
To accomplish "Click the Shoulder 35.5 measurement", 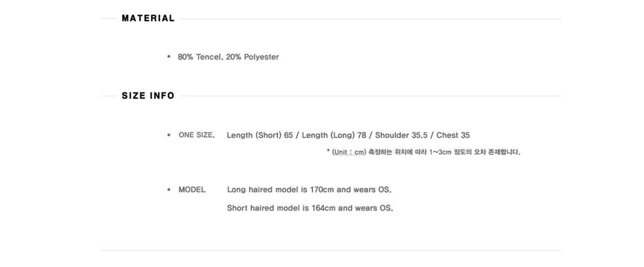I will click(x=401, y=136).
